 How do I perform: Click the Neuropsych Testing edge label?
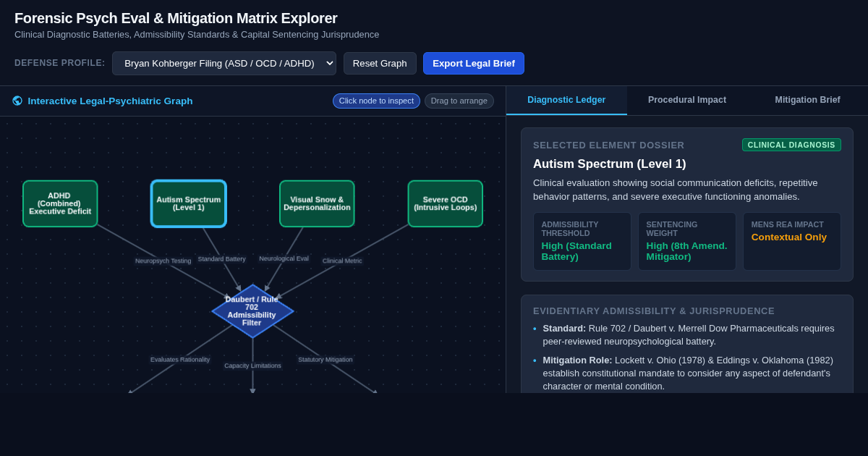point(163,261)
